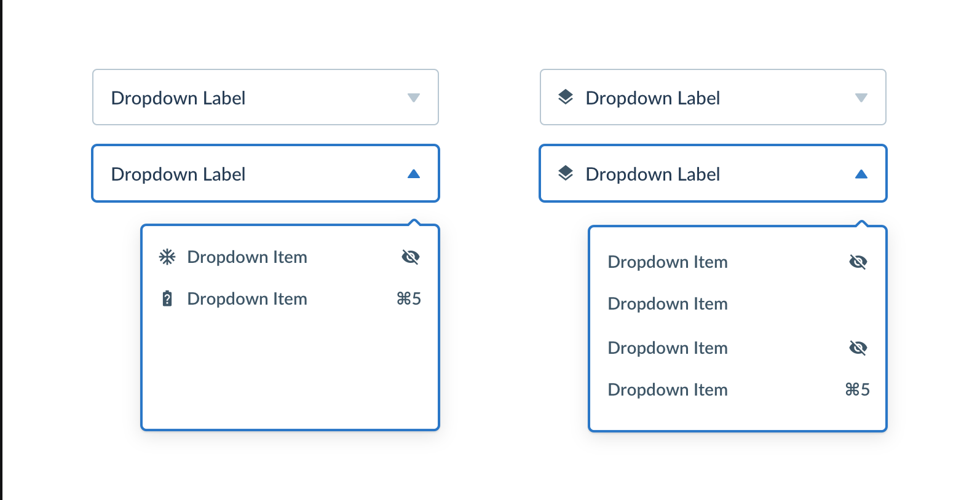Toggle visibility for the snowflake Dropdown Item
Screen dimensions: 980x500
(x=411, y=257)
